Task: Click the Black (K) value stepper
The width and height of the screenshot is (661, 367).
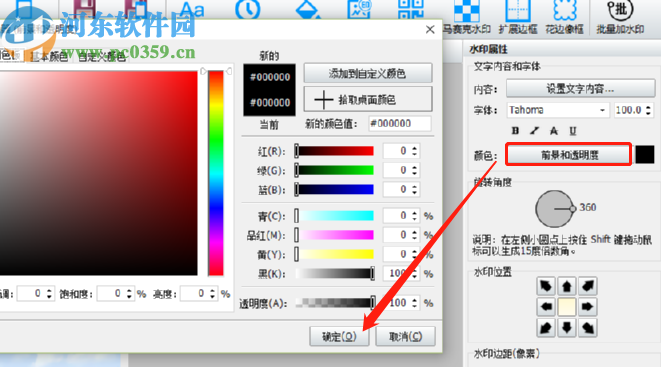Action: click(414, 274)
